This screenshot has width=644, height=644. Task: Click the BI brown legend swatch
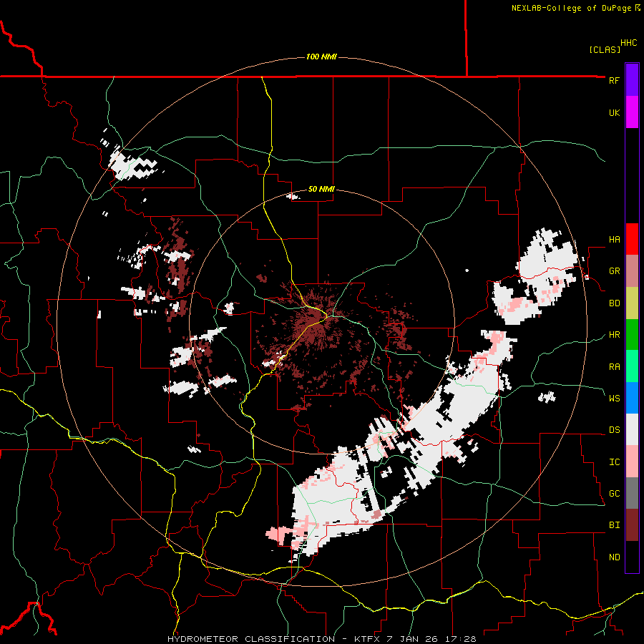(x=632, y=525)
